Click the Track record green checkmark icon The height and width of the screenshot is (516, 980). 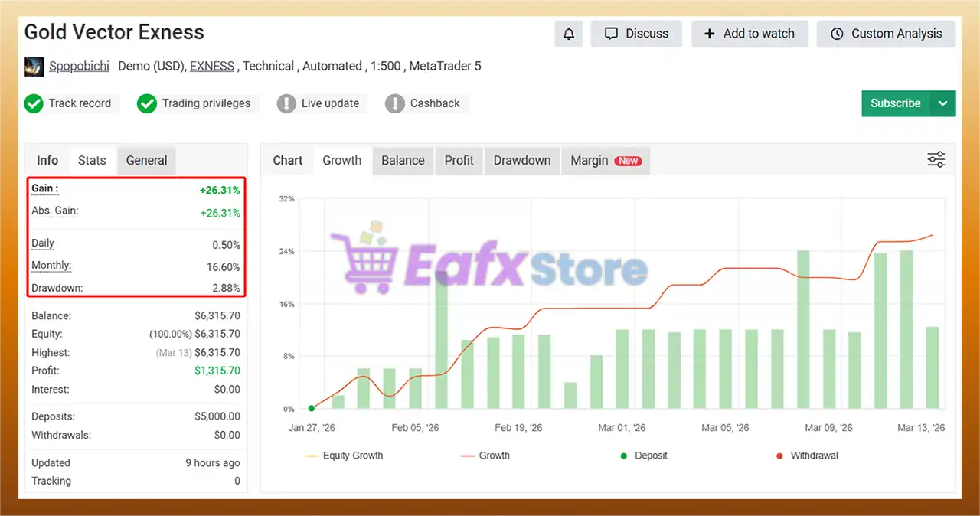[x=34, y=103]
